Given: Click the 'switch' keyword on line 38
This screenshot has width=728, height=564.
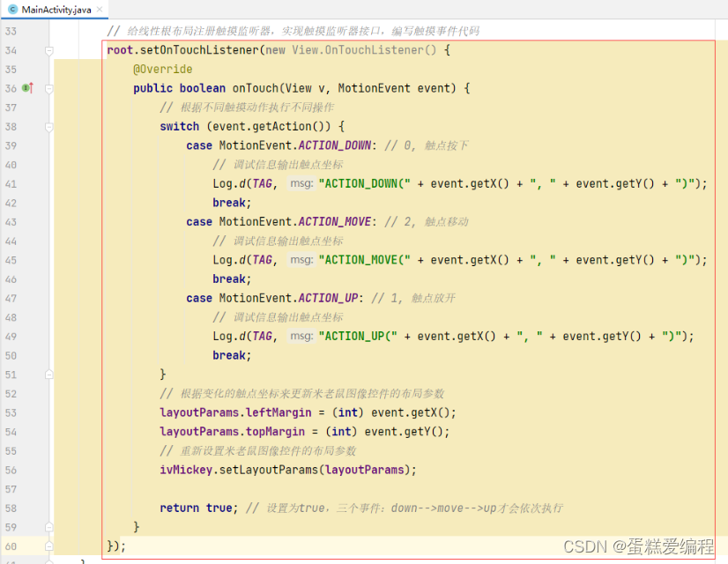Looking at the screenshot, I should coord(179,126).
